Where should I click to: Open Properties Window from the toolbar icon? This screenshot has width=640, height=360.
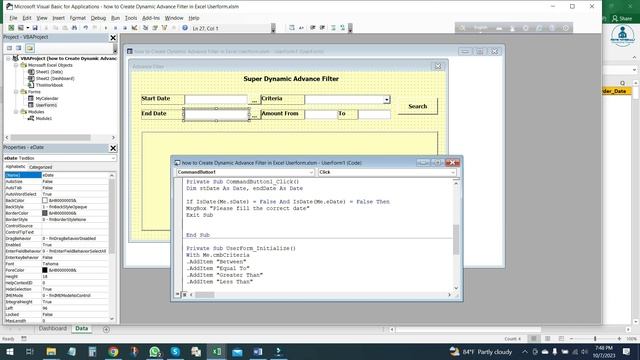click(155, 28)
